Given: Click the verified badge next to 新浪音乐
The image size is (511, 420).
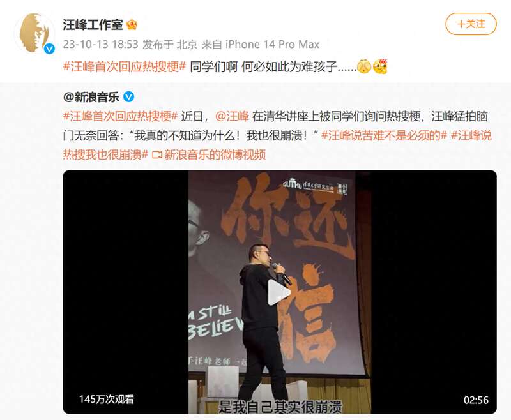Looking at the screenshot, I should pos(129,96).
